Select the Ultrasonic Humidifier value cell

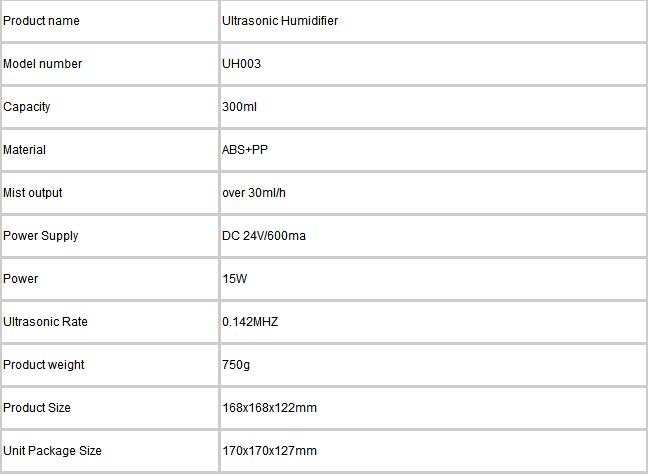click(433, 21)
